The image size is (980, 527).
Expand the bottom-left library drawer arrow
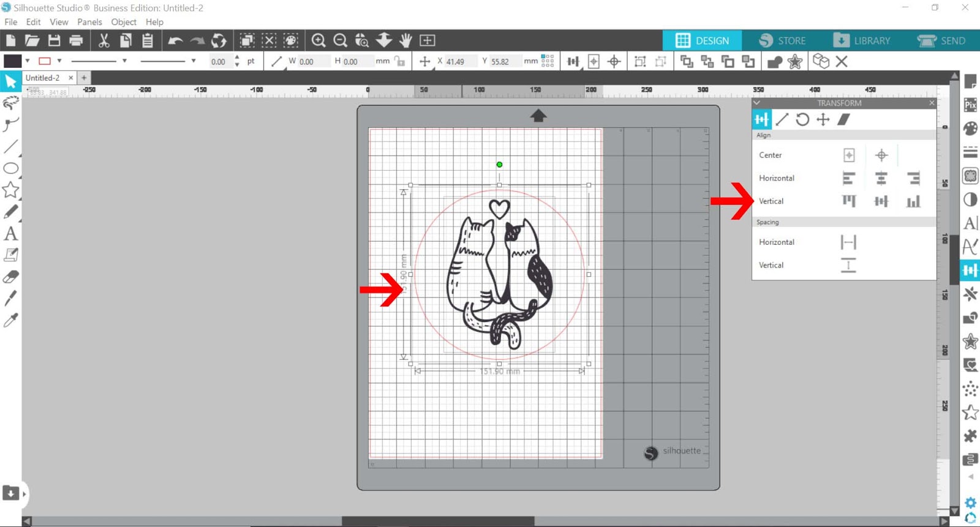[24, 493]
